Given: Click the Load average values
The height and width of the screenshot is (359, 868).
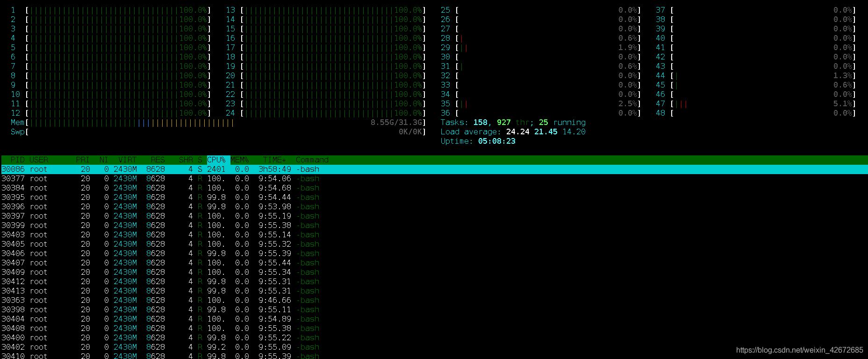Looking at the screenshot, I should [x=545, y=132].
